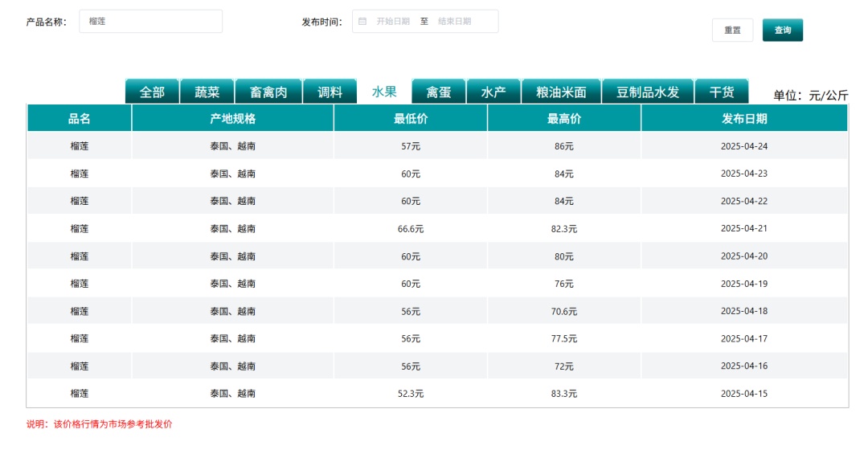Click the 最高价 column header
868x454 pixels.
point(564,118)
